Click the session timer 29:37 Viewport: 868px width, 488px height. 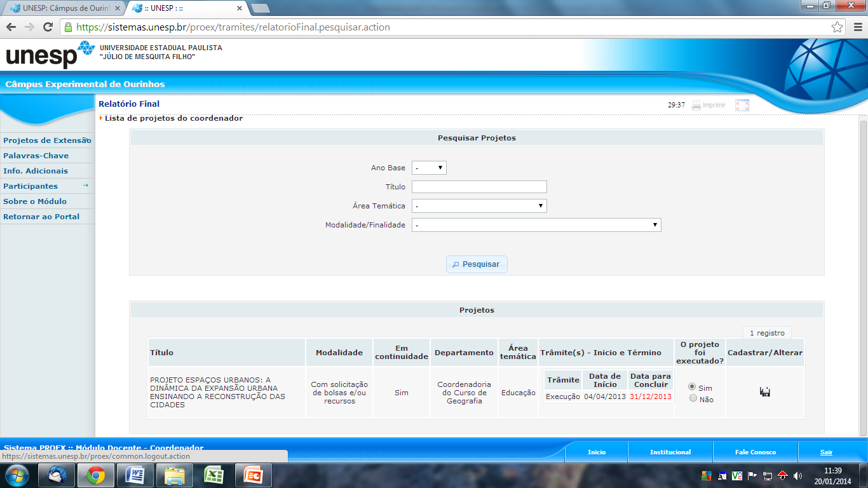(x=676, y=105)
